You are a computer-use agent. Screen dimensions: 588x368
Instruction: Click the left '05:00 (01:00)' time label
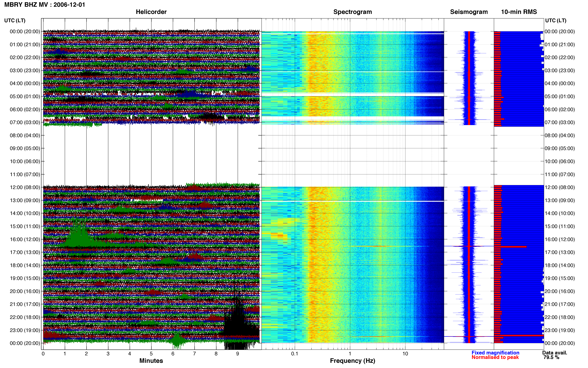pos(25,96)
